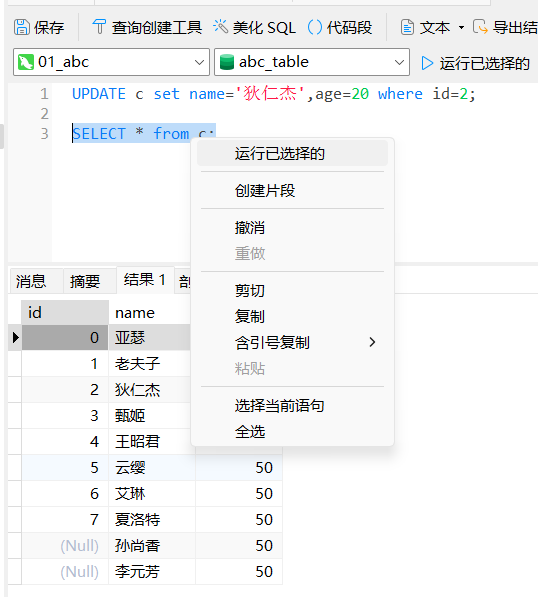Click line number 1 in the editor gutter
This screenshot has width=538, height=597.
[45, 94]
